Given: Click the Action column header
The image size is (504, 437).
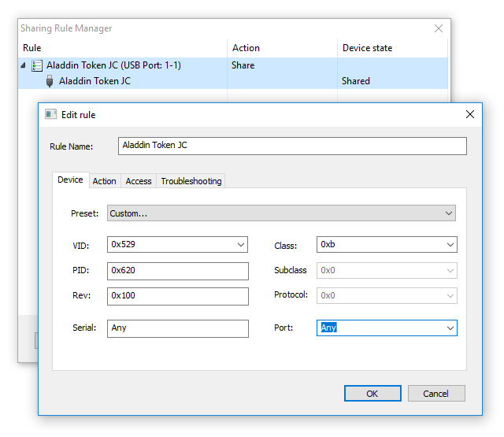Looking at the screenshot, I should 282,48.
